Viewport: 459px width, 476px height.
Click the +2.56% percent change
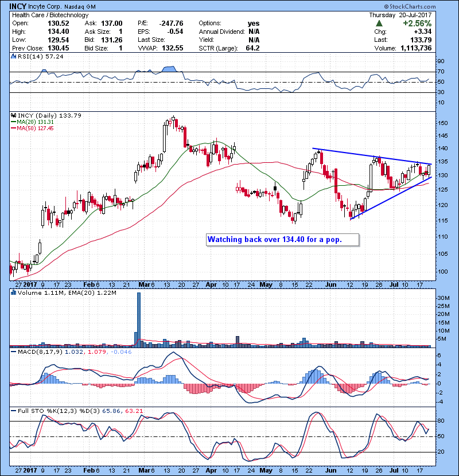(x=417, y=24)
